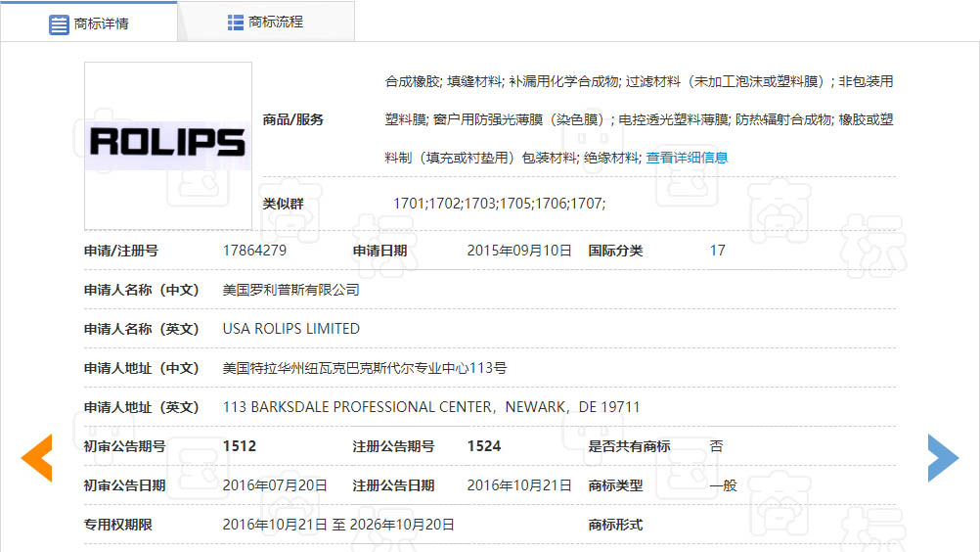Select applicant name 美国罗利普斯有限公司

(x=290, y=290)
